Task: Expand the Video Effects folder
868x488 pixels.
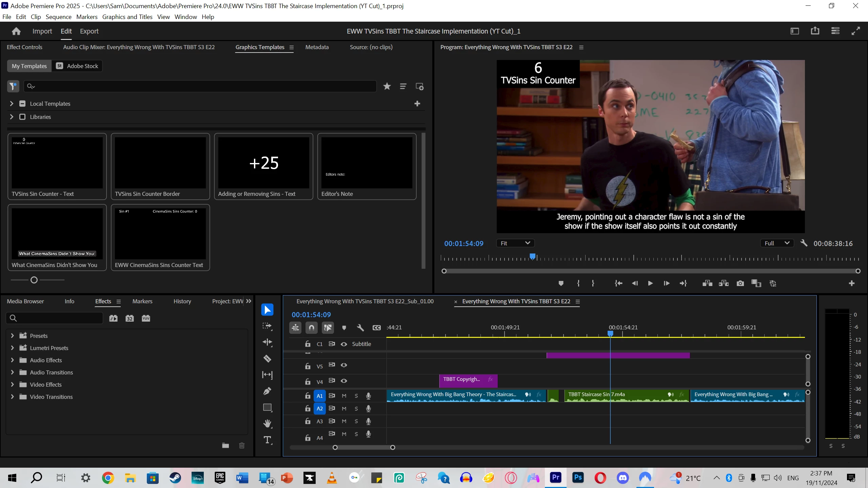Action: [13, 385]
